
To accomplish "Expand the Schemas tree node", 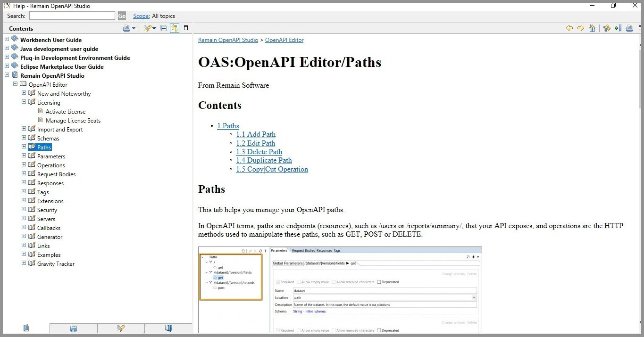I will tap(24, 138).
